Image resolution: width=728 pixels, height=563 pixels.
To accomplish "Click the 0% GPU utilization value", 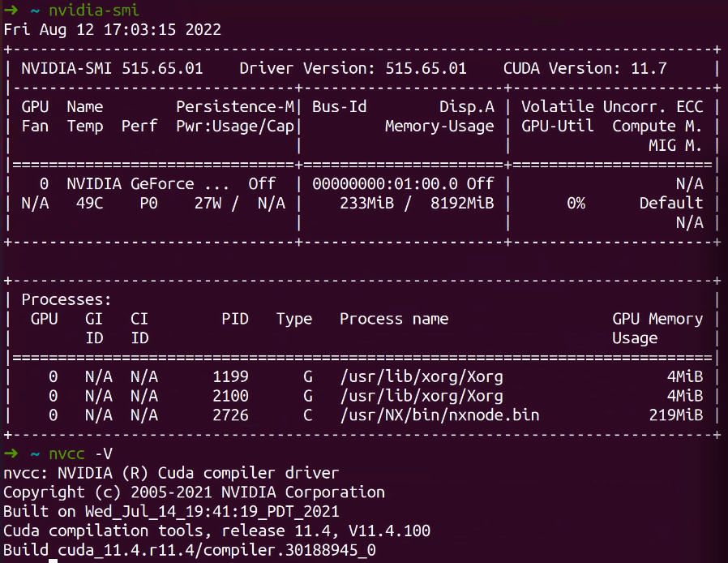I will pyautogui.click(x=576, y=203).
